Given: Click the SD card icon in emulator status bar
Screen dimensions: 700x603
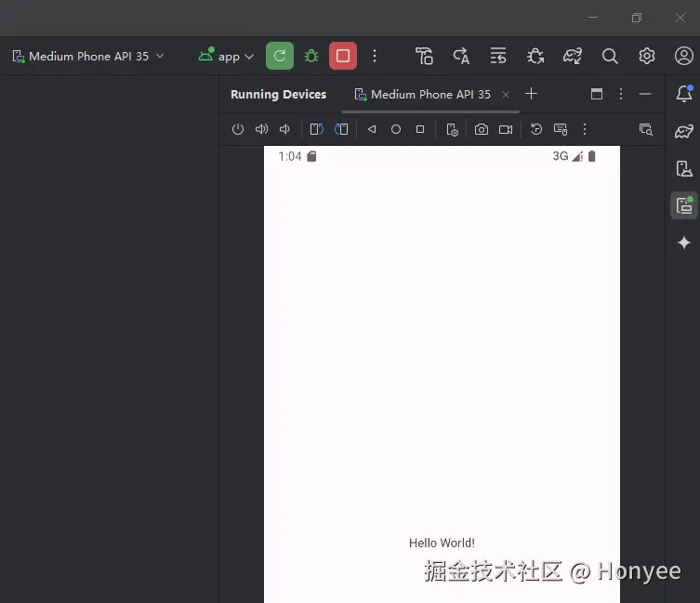Looking at the screenshot, I should pos(311,156).
